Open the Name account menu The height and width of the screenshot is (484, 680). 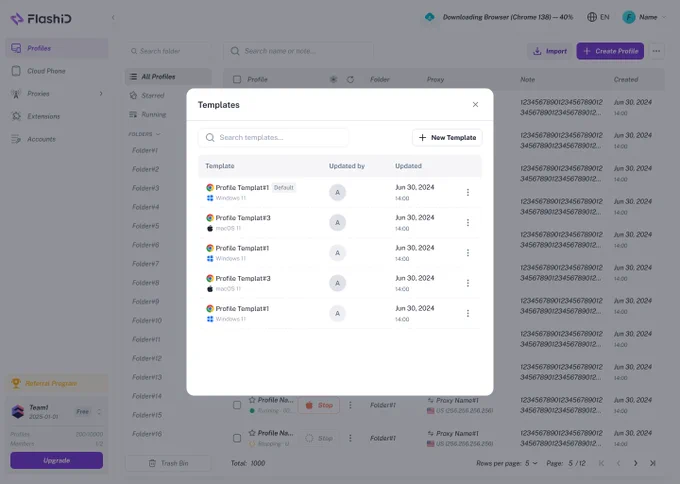point(644,17)
